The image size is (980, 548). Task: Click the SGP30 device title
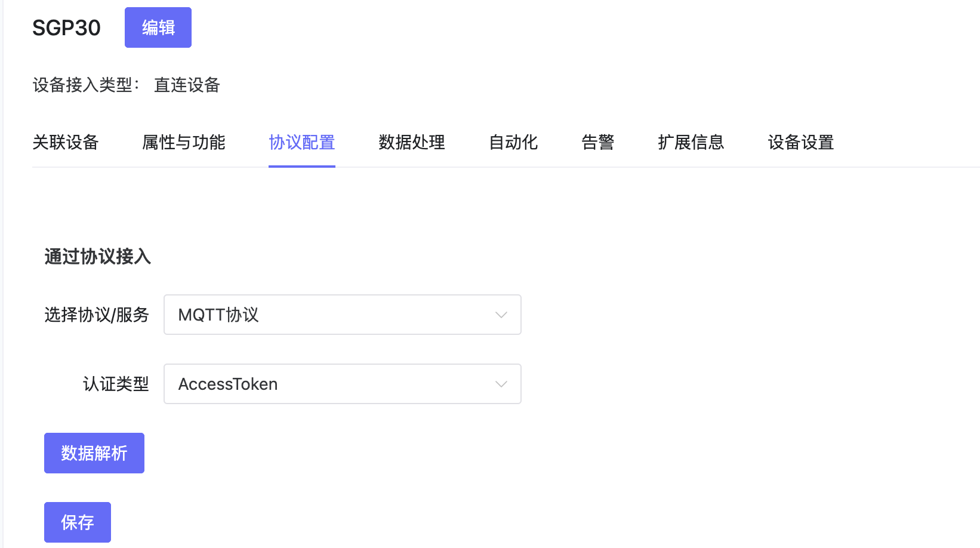[x=66, y=28]
